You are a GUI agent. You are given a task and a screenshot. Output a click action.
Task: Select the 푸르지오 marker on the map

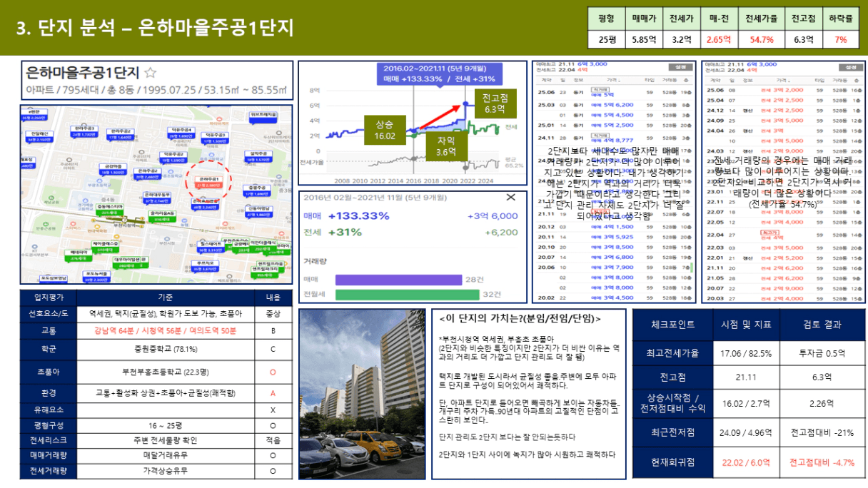(205, 265)
